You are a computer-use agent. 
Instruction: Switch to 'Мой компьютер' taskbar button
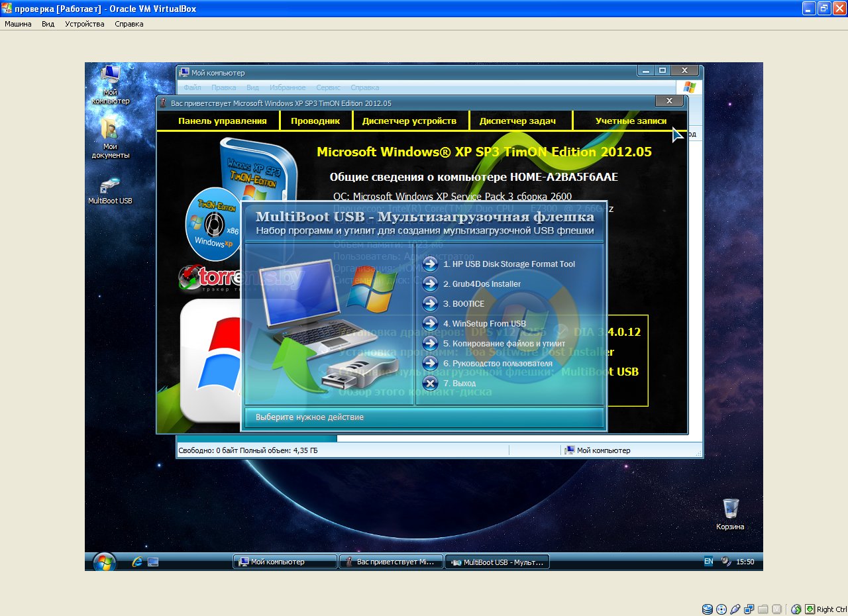[x=285, y=562]
